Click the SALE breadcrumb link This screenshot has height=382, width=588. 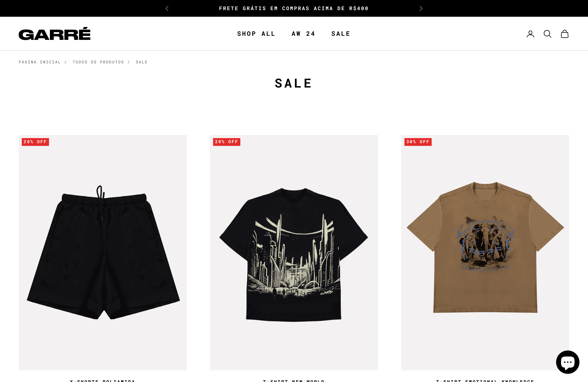[x=142, y=62]
